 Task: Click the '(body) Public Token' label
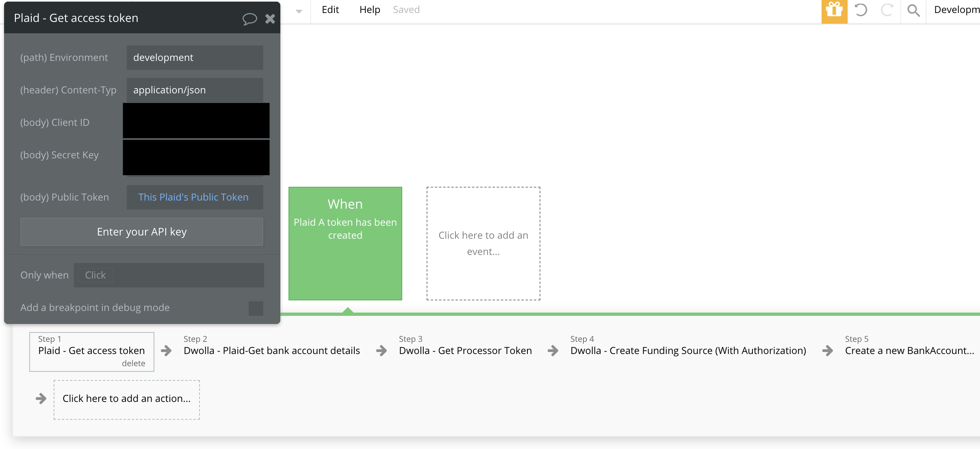click(x=65, y=197)
